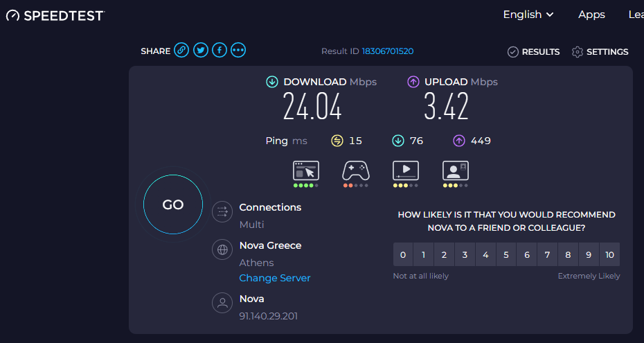Click the download latency value 76
The height and width of the screenshot is (343, 644).
pos(416,141)
